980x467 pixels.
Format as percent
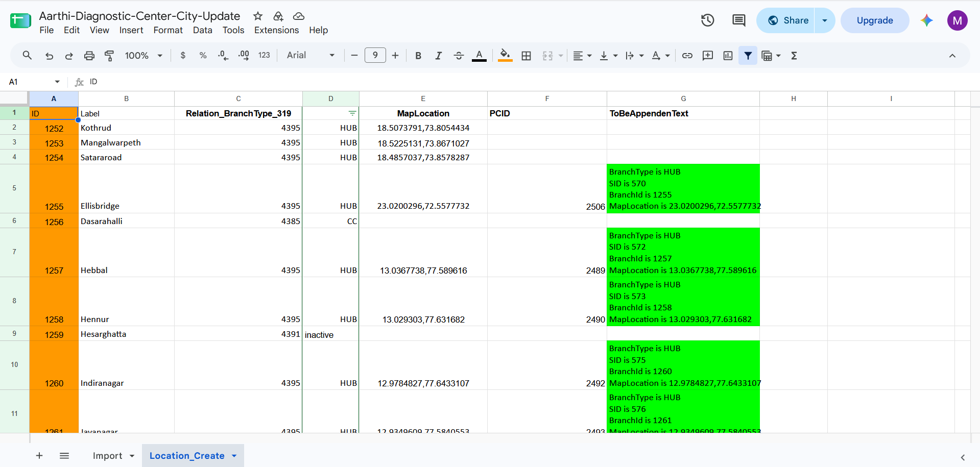pos(203,56)
